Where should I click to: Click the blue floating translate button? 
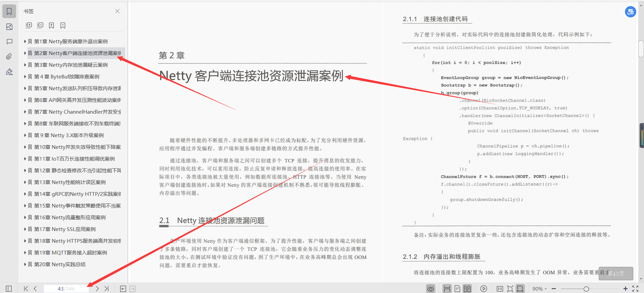[631, 12]
